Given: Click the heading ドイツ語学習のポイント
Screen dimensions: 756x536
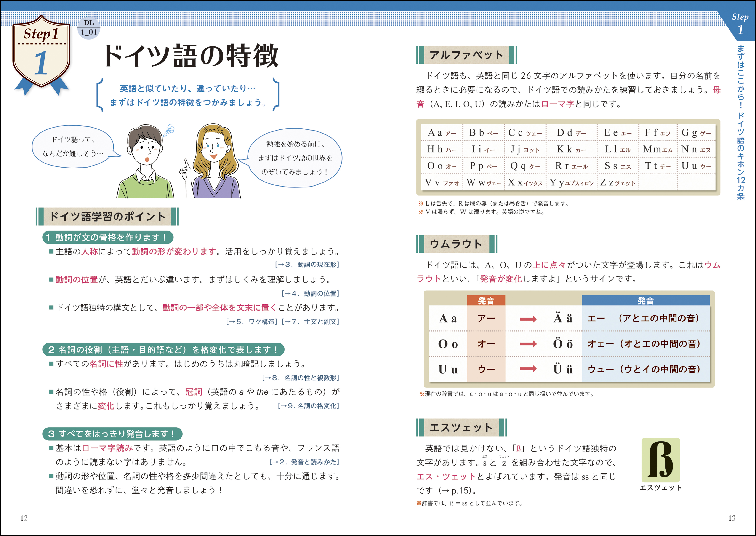Looking at the screenshot, I should [x=107, y=217].
